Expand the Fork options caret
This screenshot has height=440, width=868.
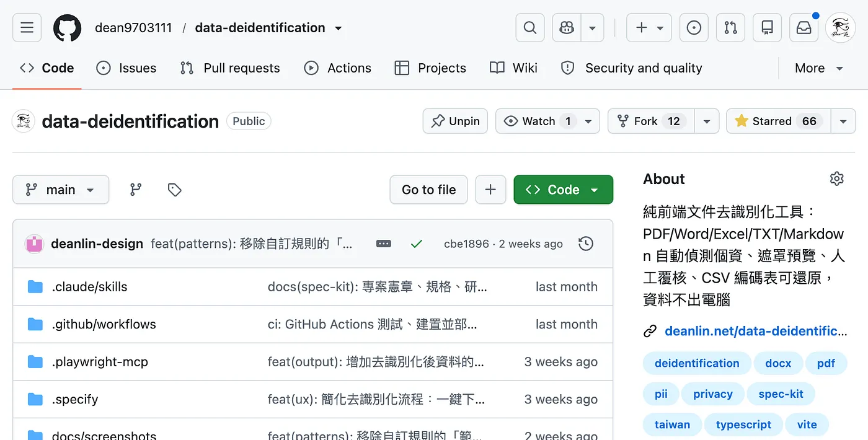coord(706,121)
